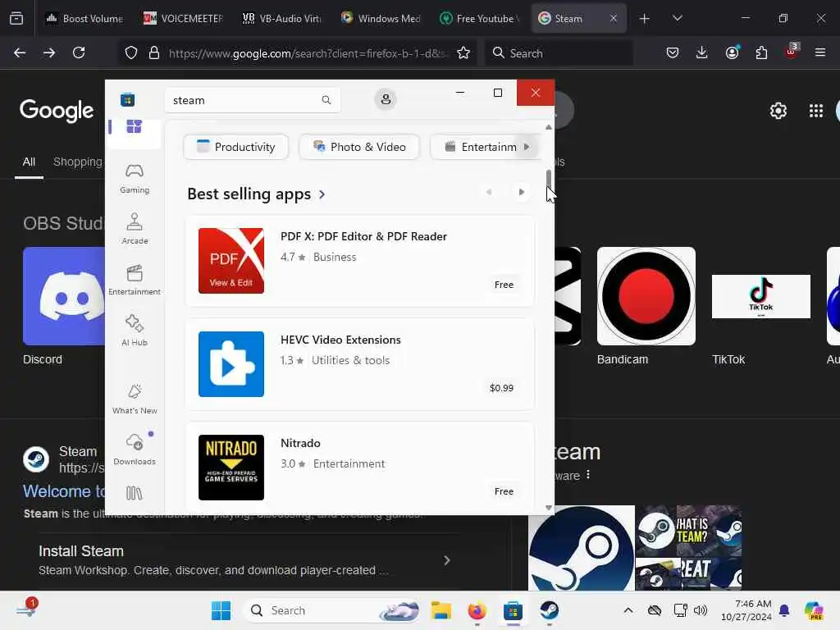Open Windows Start menu
The height and width of the screenshot is (630, 840).
(221, 610)
